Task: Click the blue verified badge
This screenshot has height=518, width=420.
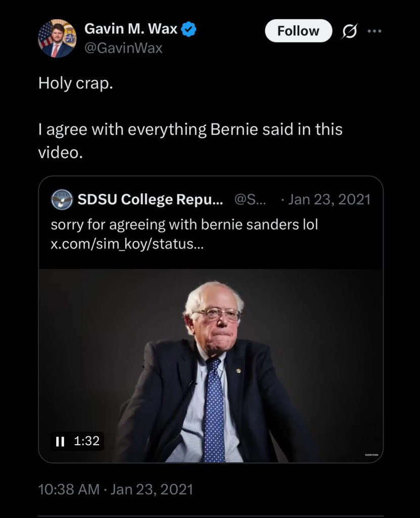Action: click(x=189, y=29)
